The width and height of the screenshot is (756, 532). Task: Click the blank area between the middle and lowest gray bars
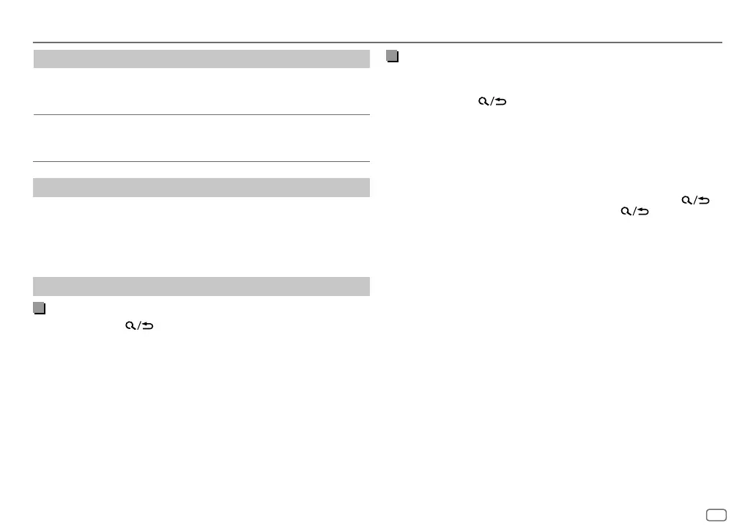tap(201, 237)
